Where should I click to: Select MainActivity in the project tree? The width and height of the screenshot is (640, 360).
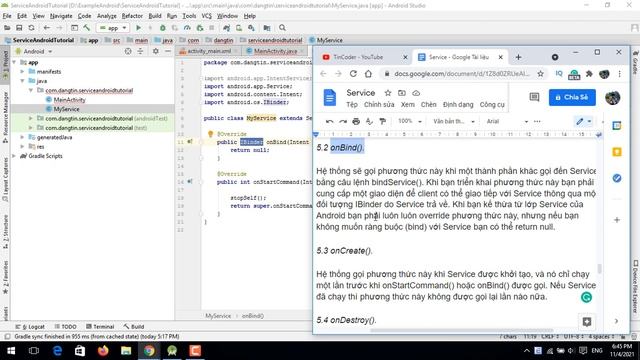click(x=69, y=100)
